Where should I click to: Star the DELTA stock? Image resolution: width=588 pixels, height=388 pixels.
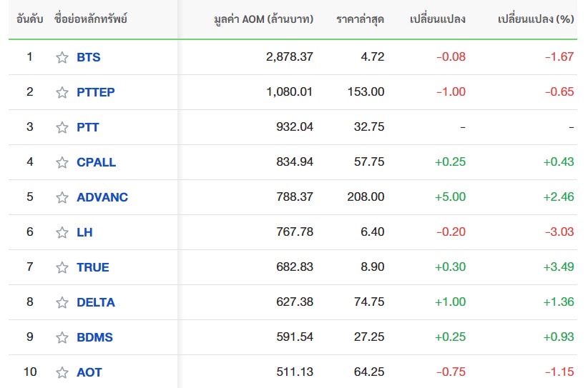(x=62, y=302)
